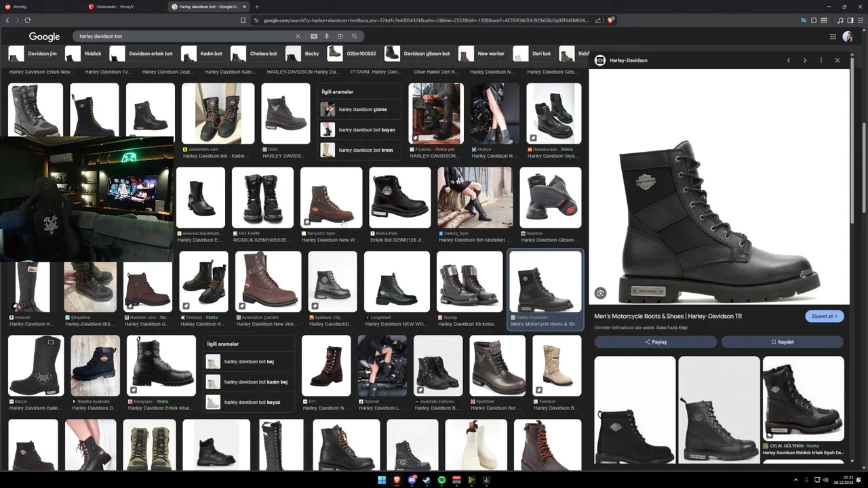Filter by Riddick chip
The height and width of the screenshot is (488, 868).
[85, 54]
